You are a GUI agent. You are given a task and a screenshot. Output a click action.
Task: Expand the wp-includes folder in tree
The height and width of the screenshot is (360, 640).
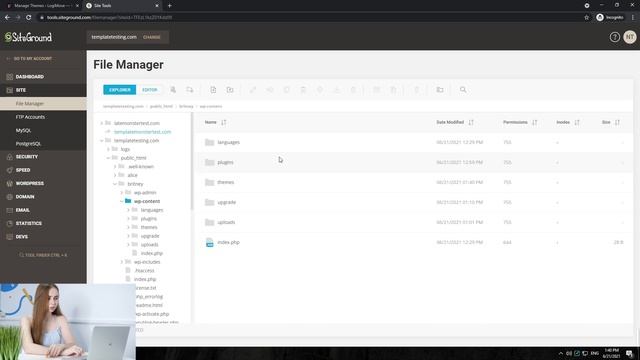122,262
